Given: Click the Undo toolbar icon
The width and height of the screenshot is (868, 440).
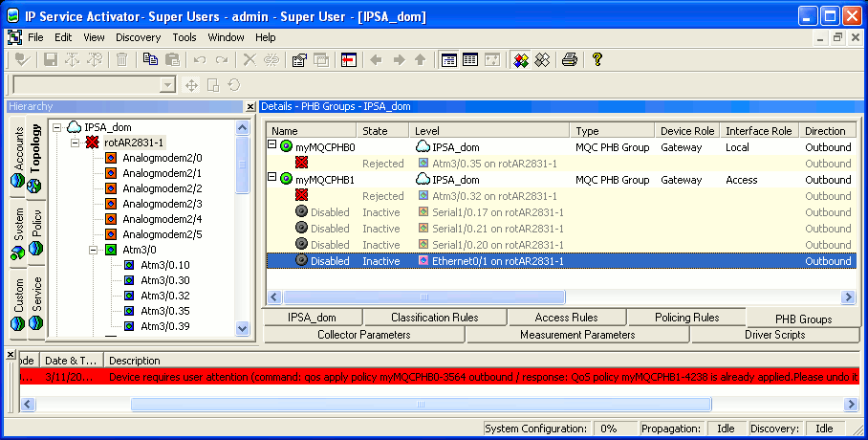Looking at the screenshot, I should 200,59.
